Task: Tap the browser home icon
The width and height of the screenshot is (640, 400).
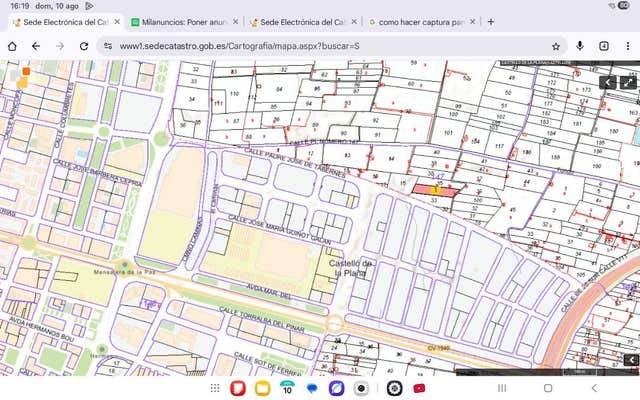Action: click(x=11, y=46)
